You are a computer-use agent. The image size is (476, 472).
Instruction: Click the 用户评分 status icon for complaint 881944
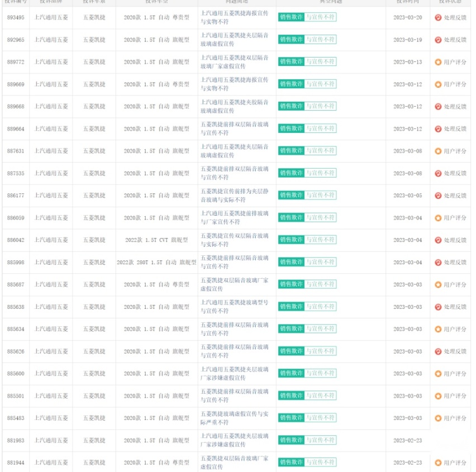(438, 463)
